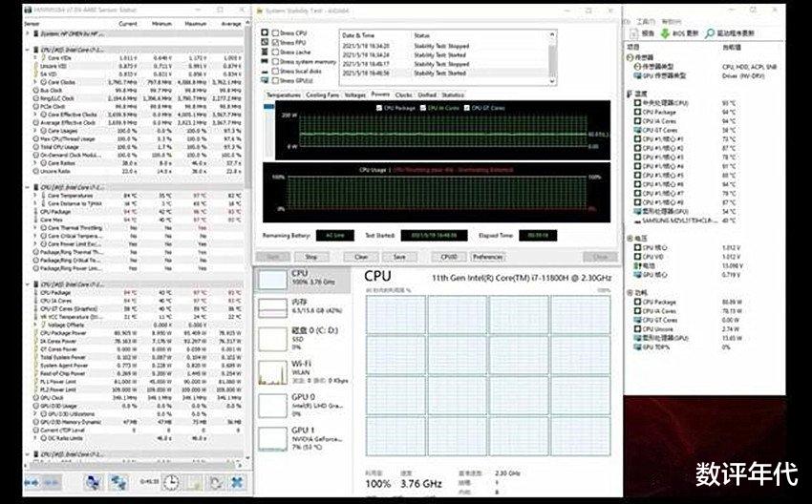Switch to Clocks tab
Viewport: 812px width, 504px height.
tap(403, 95)
